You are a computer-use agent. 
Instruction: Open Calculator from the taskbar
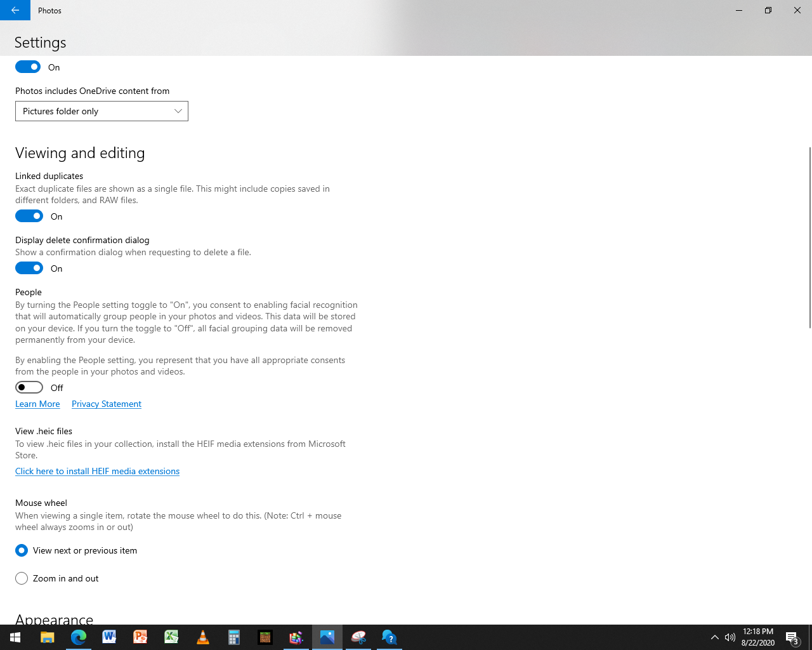233,637
